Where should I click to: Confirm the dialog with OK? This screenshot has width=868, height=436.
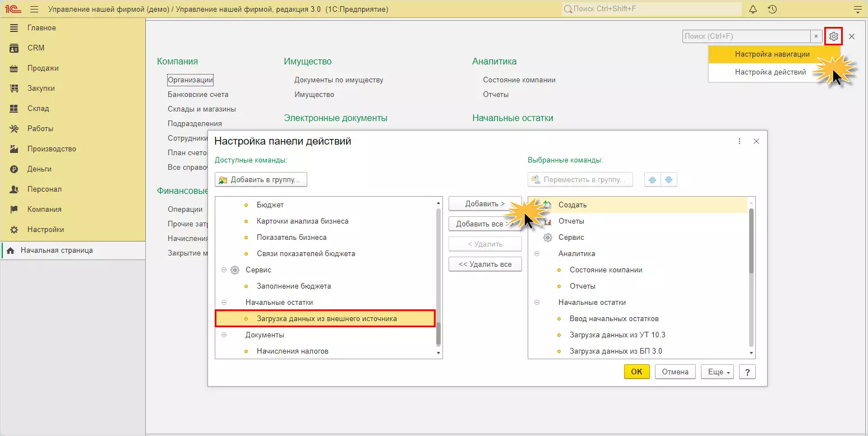[636, 372]
